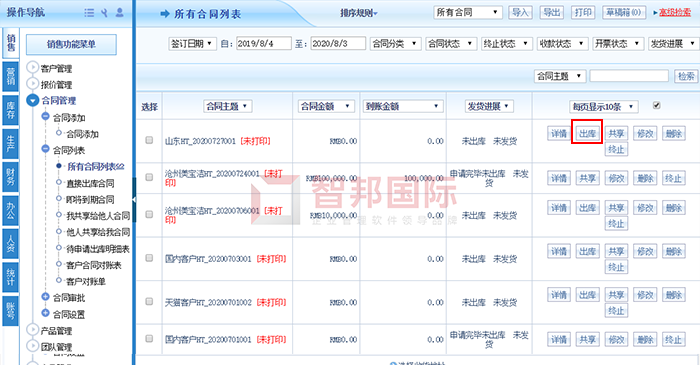Screen dimensions: 700x365
Task: Open 直接出库合同 in tree
Action: click(90, 183)
